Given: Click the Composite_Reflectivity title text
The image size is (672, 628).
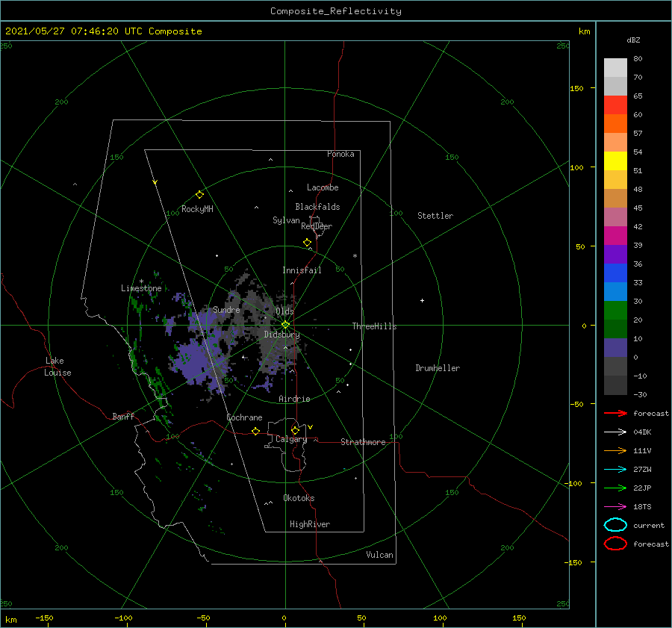Looking at the screenshot, I should click(x=336, y=11).
